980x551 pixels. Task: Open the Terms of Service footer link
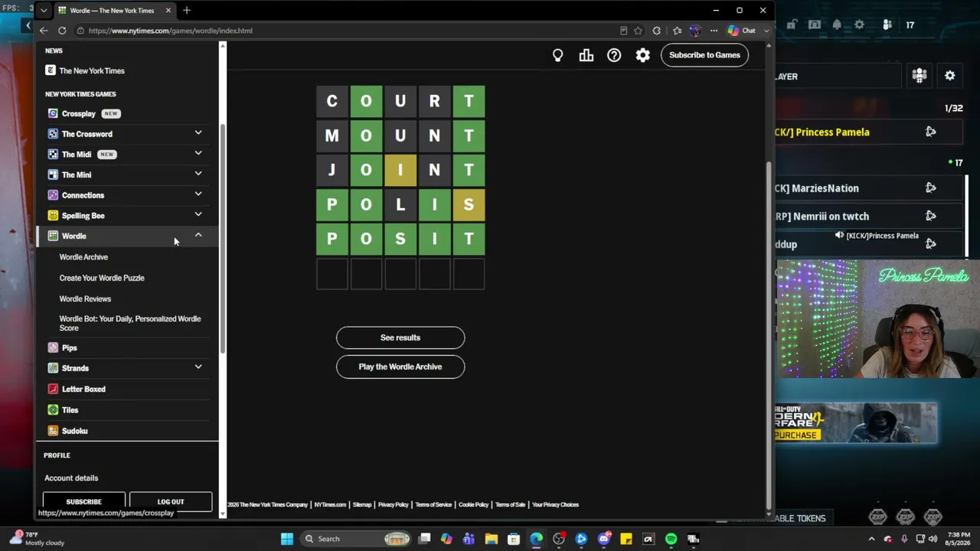pos(433,505)
